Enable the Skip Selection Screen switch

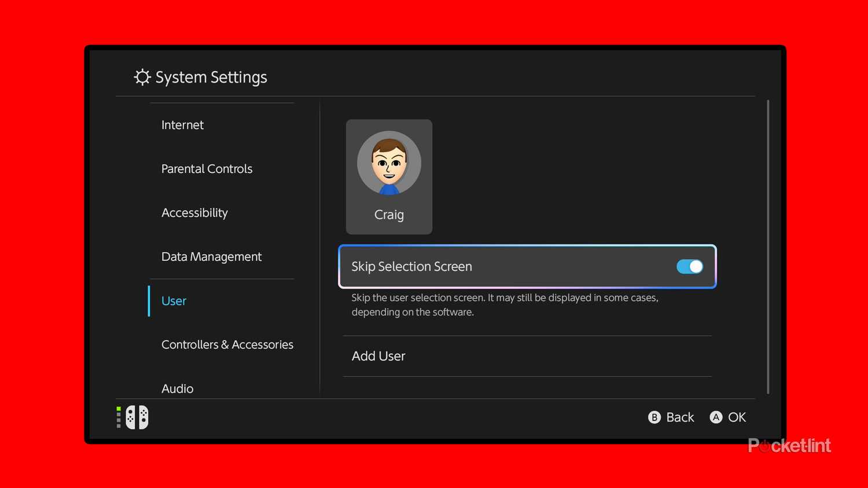click(689, 267)
